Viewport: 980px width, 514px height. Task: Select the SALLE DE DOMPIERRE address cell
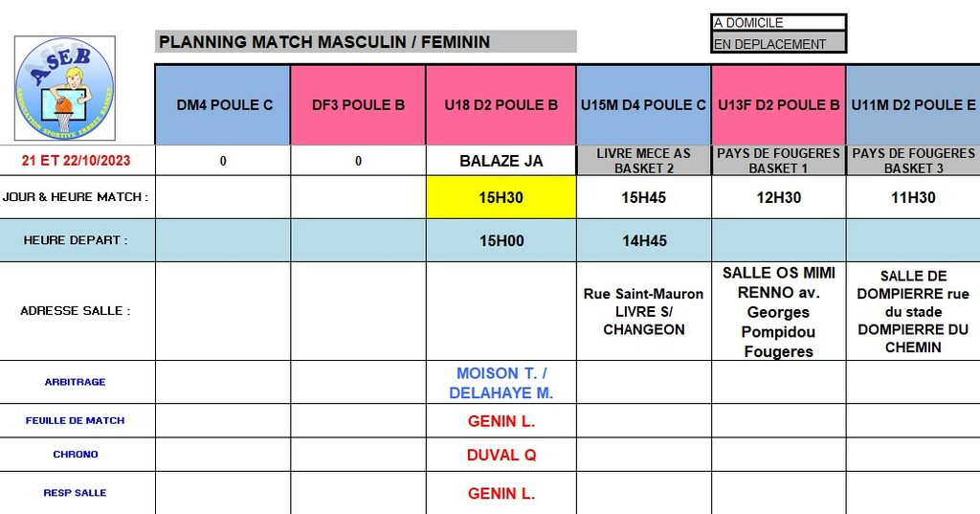point(913,311)
